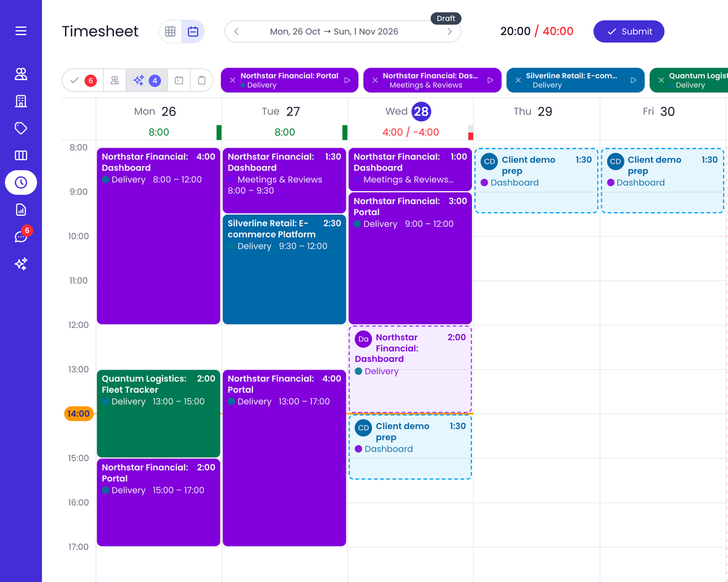Open the clipboard toolbar tab
728x582 pixels.
point(201,80)
